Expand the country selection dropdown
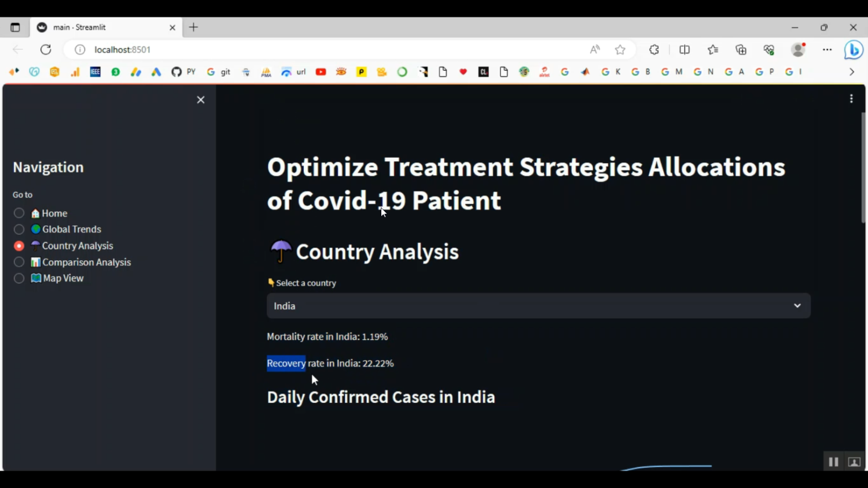This screenshot has width=868, height=488. point(538,306)
